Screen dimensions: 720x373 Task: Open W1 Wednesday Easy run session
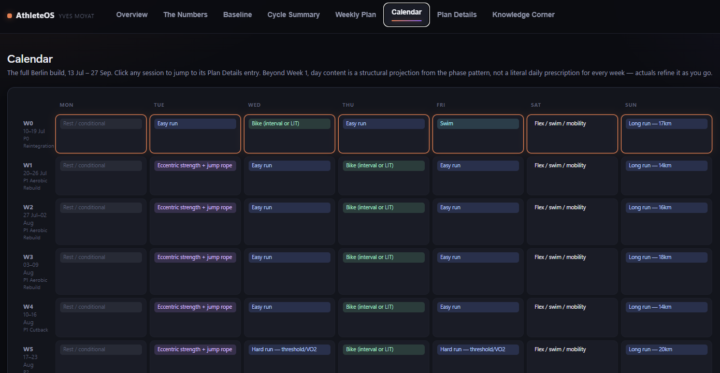pos(289,165)
